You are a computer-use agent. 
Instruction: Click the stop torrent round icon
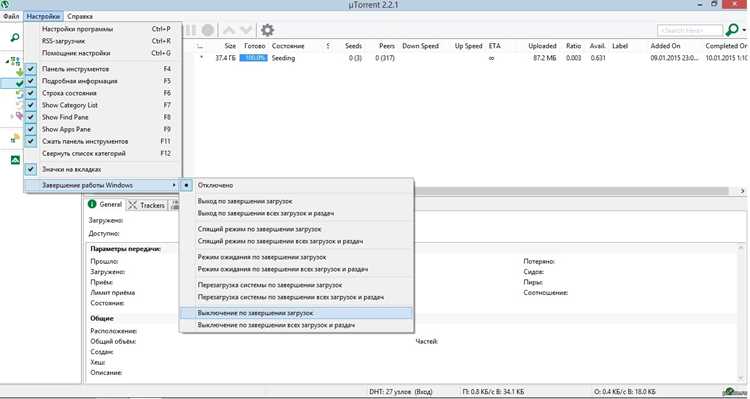[x=208, y=30]
